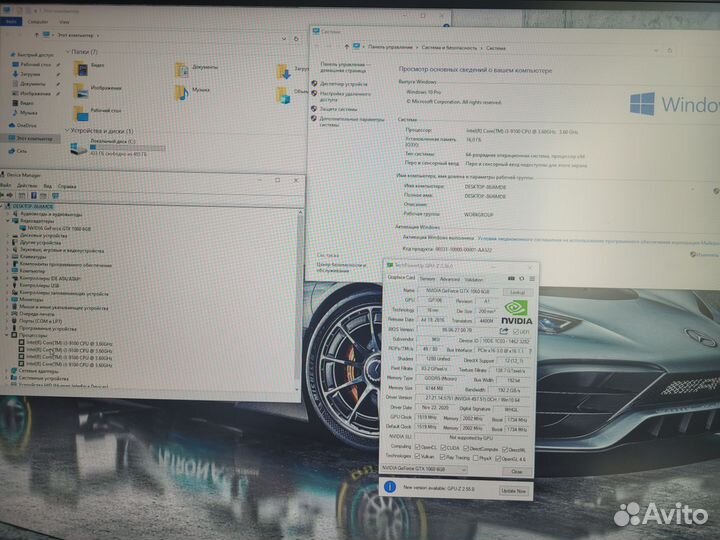Collapse Видеоадаптеры node in Device Manager
720x540 pixels.
[7, 221]
